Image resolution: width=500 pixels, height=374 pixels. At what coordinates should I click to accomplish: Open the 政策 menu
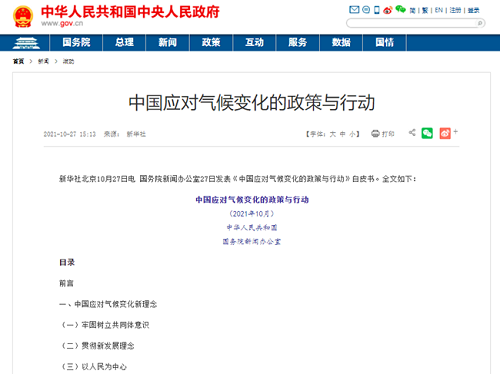[211, 42]
